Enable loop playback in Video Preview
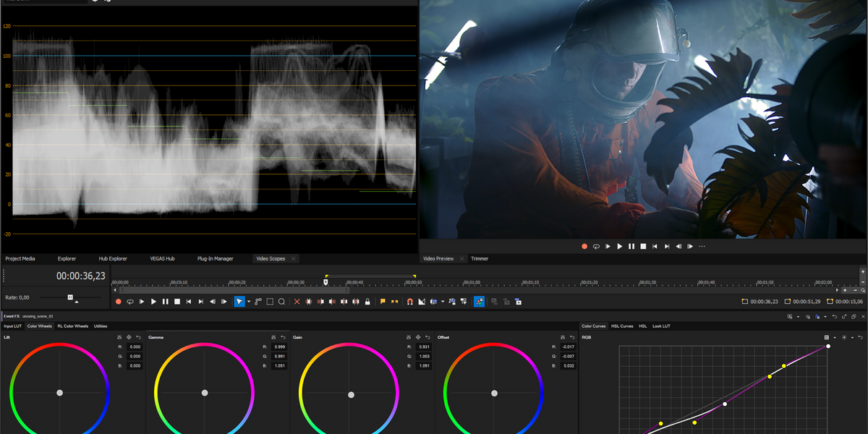868x434 pixels. coord(596,247)
